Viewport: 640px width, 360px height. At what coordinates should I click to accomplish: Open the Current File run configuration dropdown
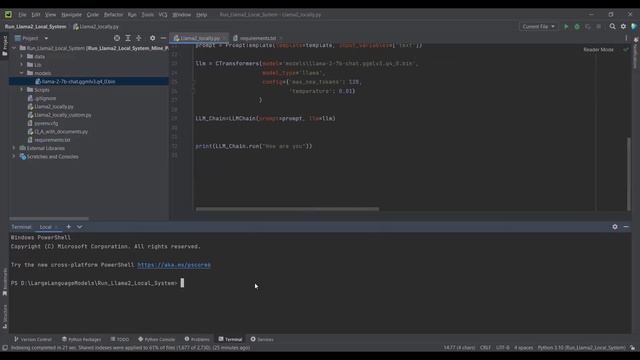tap(538, 27)
